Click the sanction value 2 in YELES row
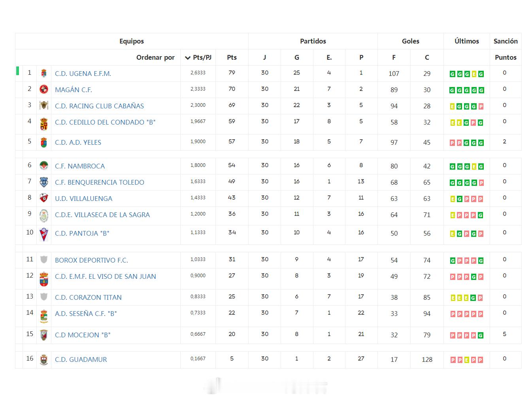The width and height of the screenshot is (532, 399). 504,142
